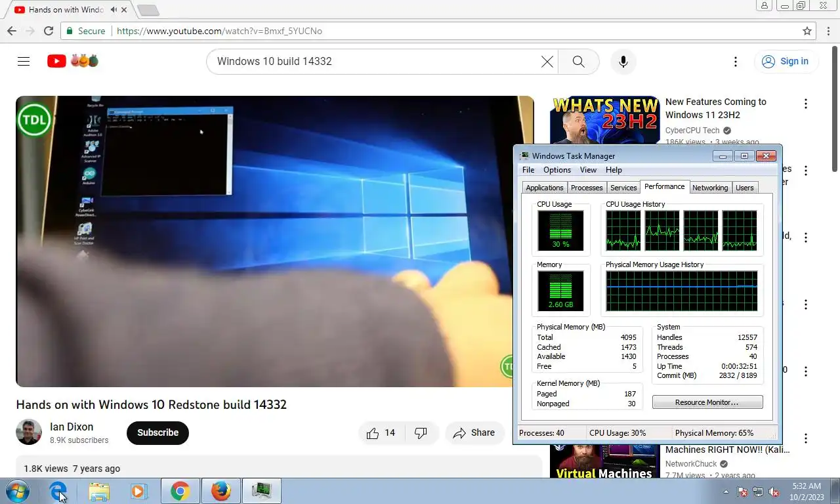Switch to the Processes tab
Viewport: 840px width, 504px height.
click(587, 188)
